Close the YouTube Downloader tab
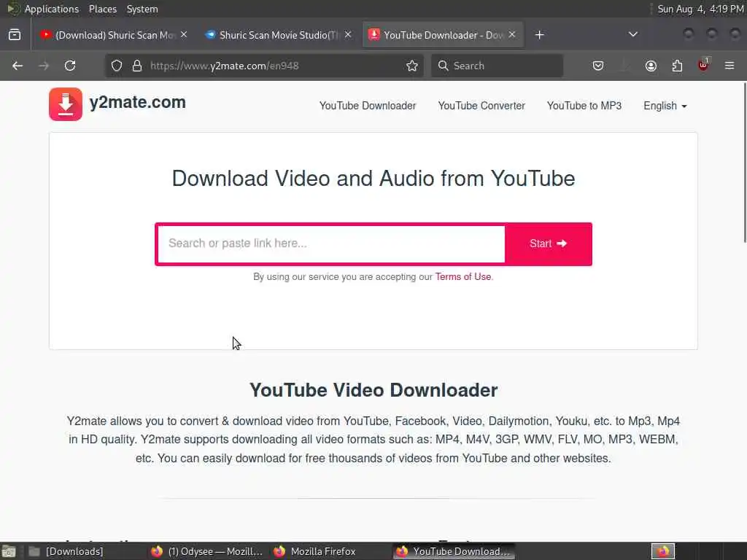 [x=512, y=35]
